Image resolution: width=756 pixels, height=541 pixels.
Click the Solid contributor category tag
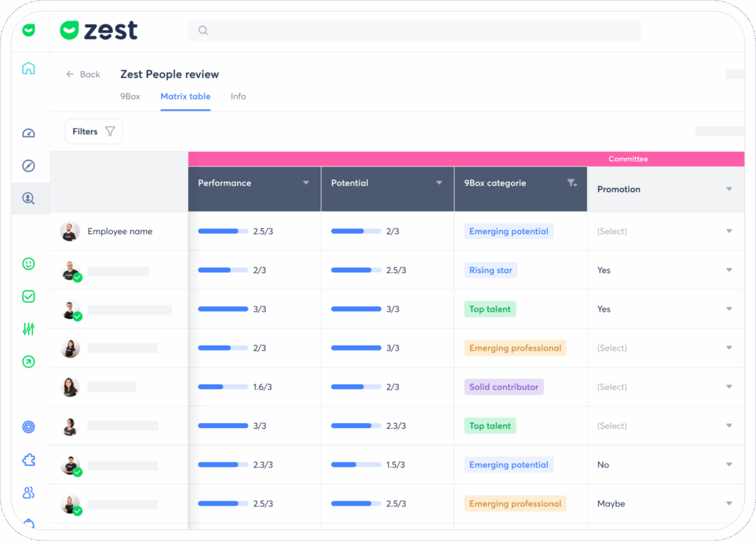click(x=504, y=387)
